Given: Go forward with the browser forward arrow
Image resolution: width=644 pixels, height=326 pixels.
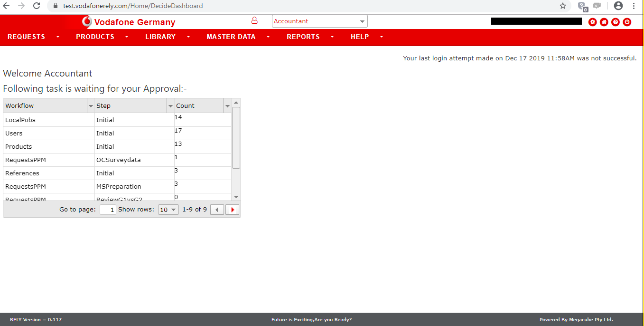Looking at the screenshot, I should tap(21, 6).
